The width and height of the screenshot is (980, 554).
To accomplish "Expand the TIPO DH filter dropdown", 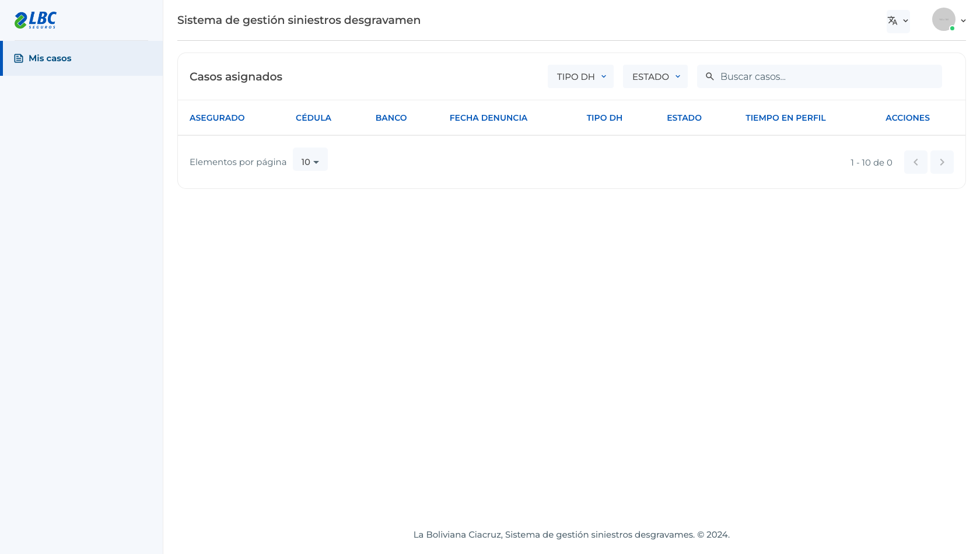I will point(580,76).
